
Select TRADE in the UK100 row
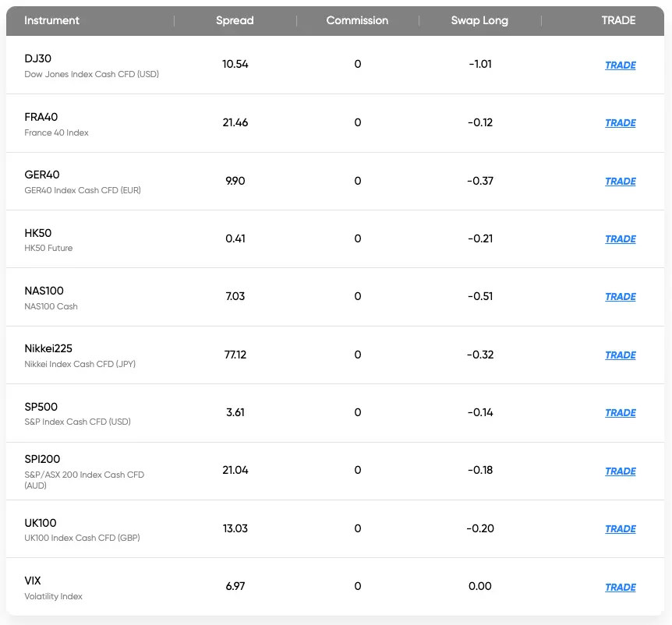tap(620, 529)
